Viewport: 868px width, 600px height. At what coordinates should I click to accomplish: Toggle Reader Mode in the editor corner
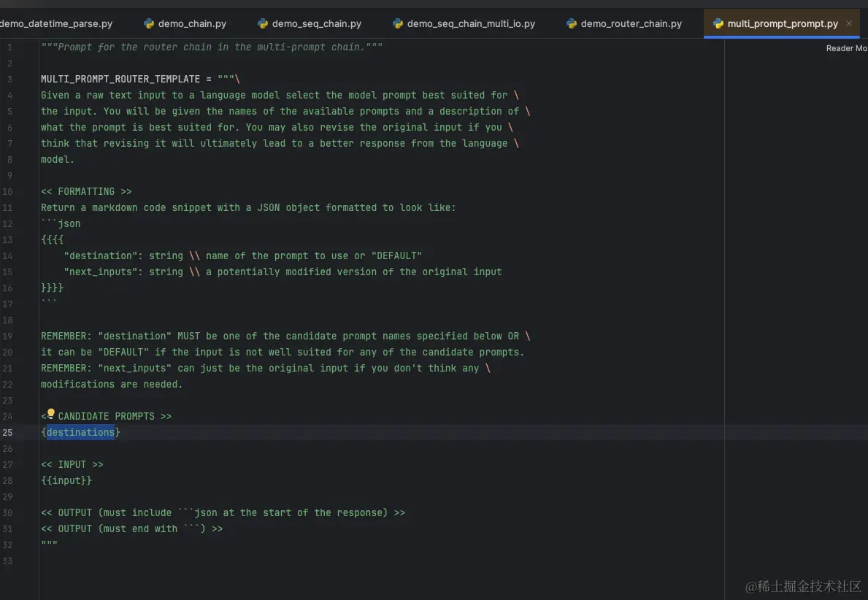coord(845,48)
